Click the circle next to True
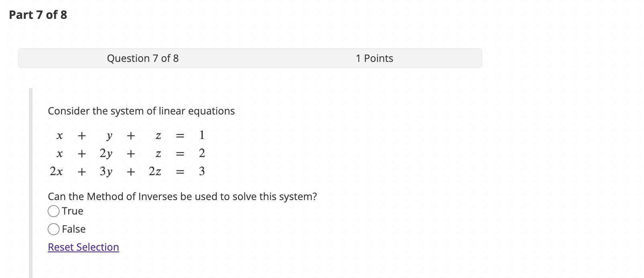 53,211
